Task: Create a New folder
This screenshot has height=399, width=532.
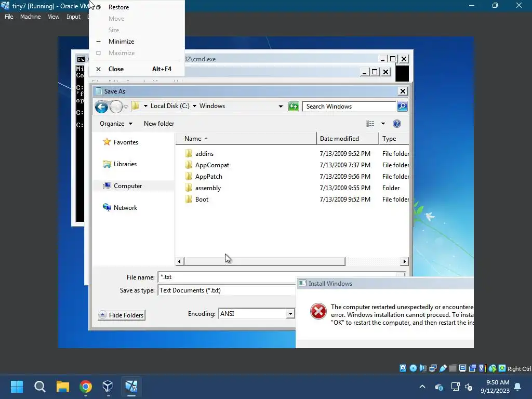Action: [x=159, y=124]
